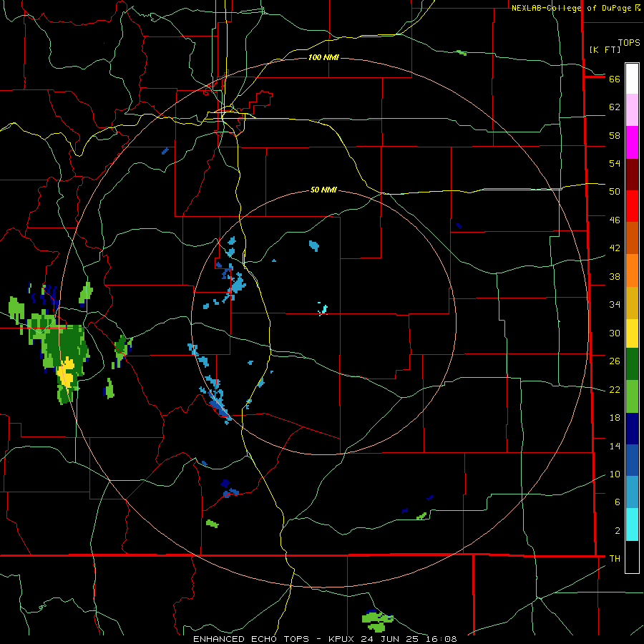The width and height of the screenshot is (644, 644).
Task: Click the '18' legend value
Action: pyautogui.click(x=615, y=418)
